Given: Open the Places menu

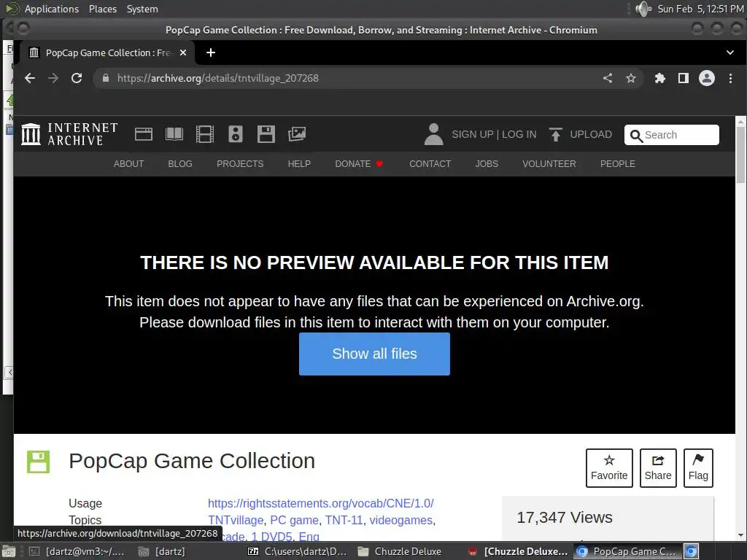Looking at the screenshot, I should click(x=102, y=9).
